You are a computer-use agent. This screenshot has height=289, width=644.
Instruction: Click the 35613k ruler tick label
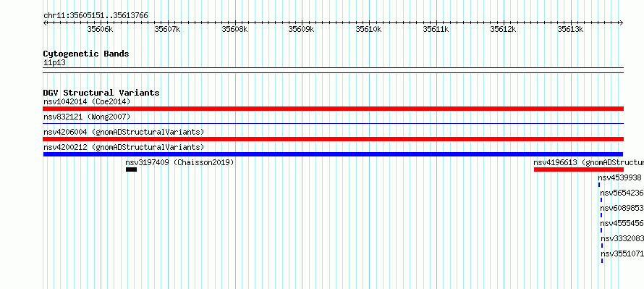coord(570,29)
